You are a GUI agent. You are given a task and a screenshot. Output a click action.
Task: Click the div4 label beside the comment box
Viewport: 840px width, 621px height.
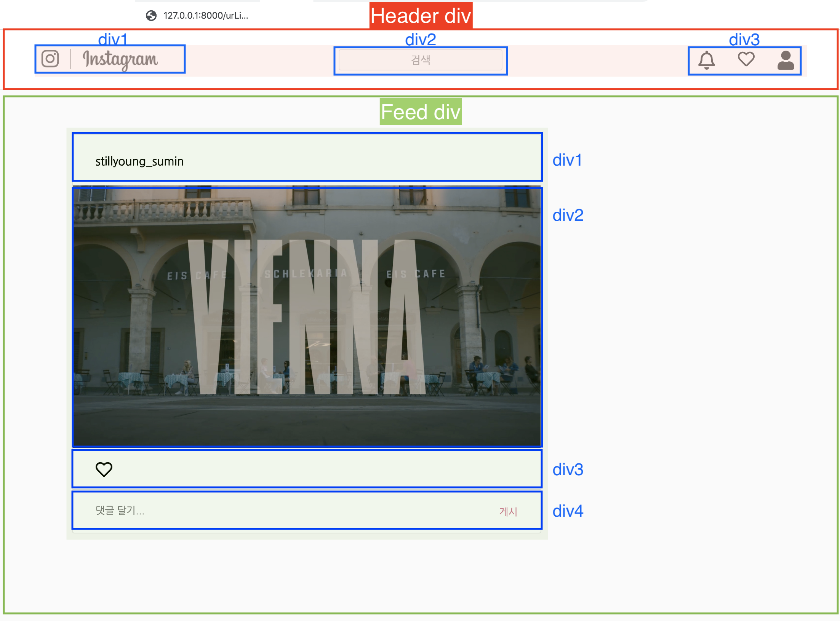coord(568,511)
